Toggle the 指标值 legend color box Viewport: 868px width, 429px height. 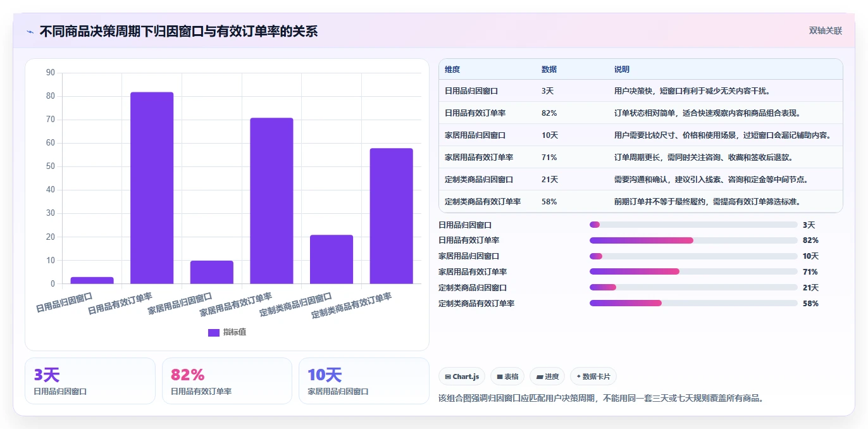214,332
